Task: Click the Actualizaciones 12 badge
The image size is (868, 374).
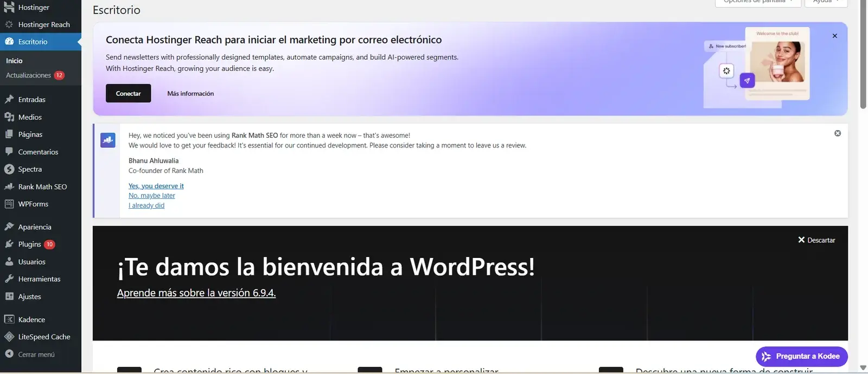Action: pyautogui.click(x=59, y=75)
